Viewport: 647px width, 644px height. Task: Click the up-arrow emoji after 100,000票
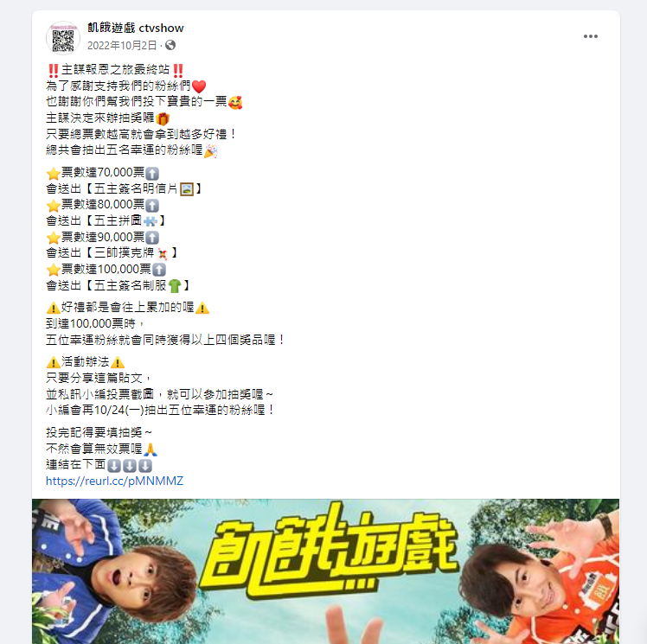click(159, 270)
